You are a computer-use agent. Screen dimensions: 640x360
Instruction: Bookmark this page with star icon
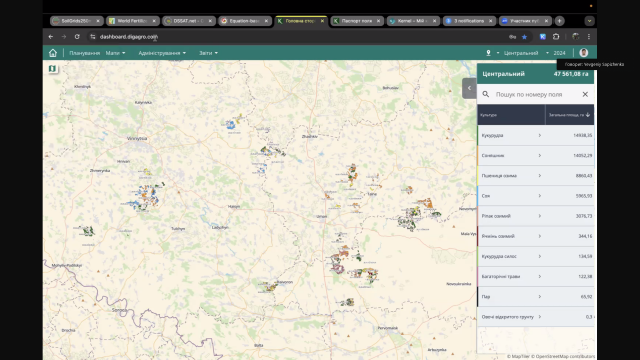tap(524, 37)
